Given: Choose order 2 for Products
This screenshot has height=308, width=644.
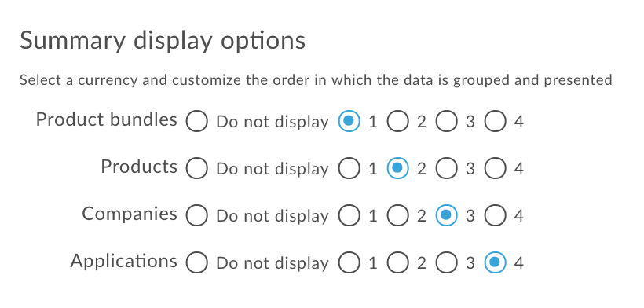Looking at the screenshot, I should tap(397, 168).
